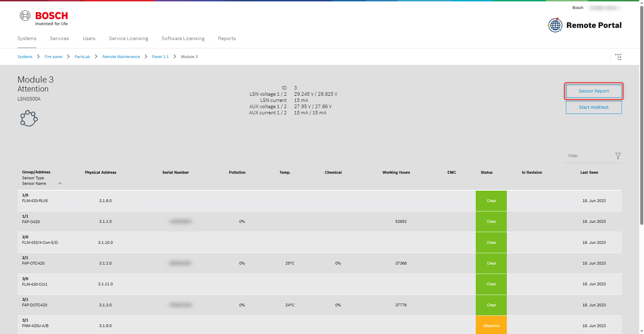Open the tree view icon
This screenshot has height=334, width=644.
[x=618, y=57]
